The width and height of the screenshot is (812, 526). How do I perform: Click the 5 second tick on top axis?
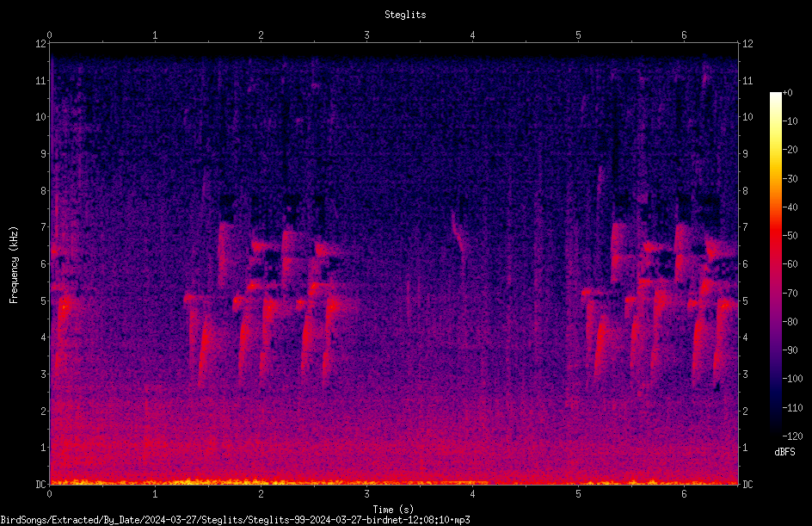coord(578,35)
